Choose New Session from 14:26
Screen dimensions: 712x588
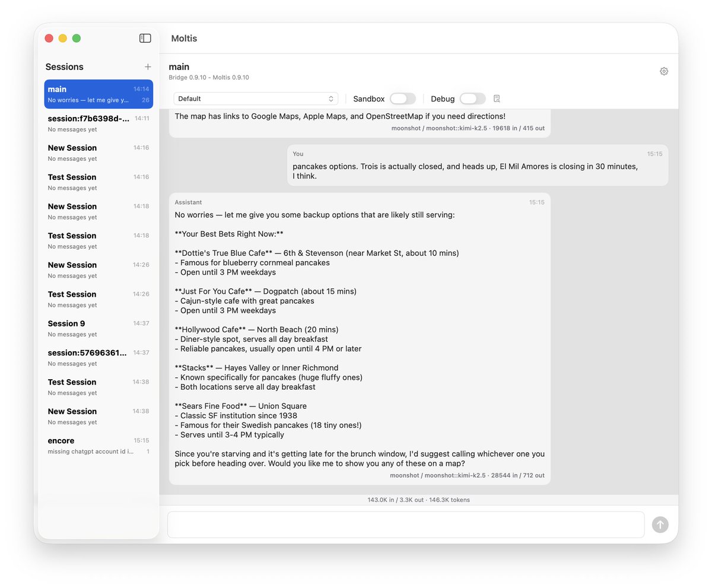coord(98,270)
